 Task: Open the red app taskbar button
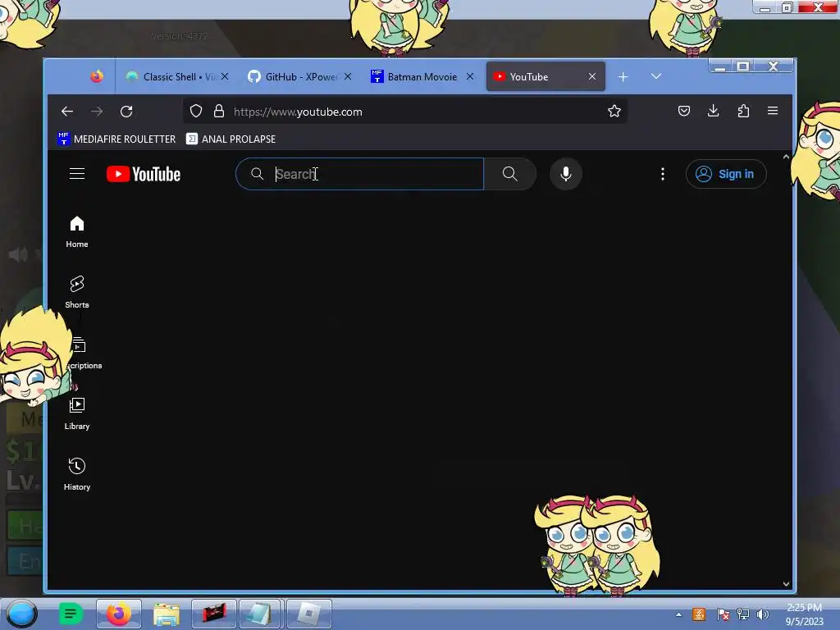(214, 614)
